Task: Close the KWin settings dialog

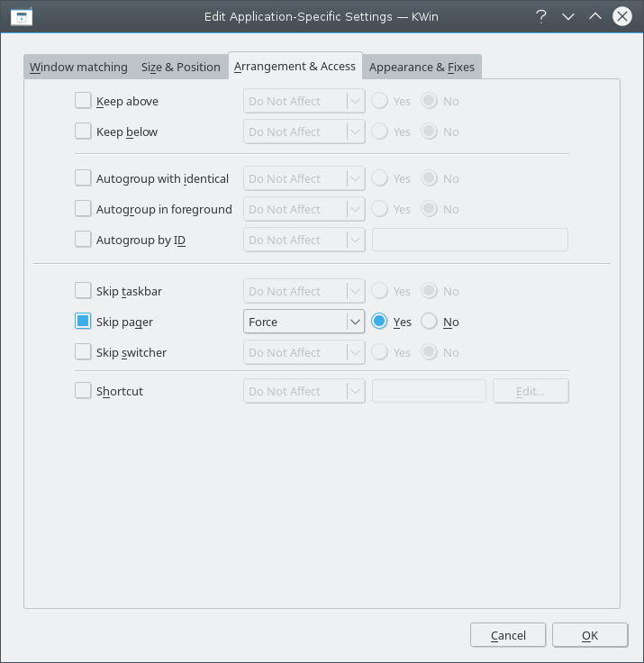Action: pos(621,15)
